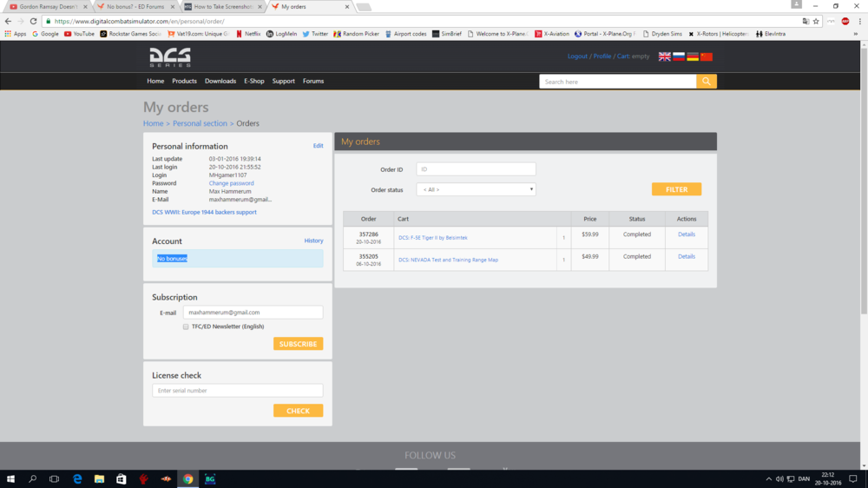Open Task View in the taskbar

pyautogui.click(x=54, y=479)
